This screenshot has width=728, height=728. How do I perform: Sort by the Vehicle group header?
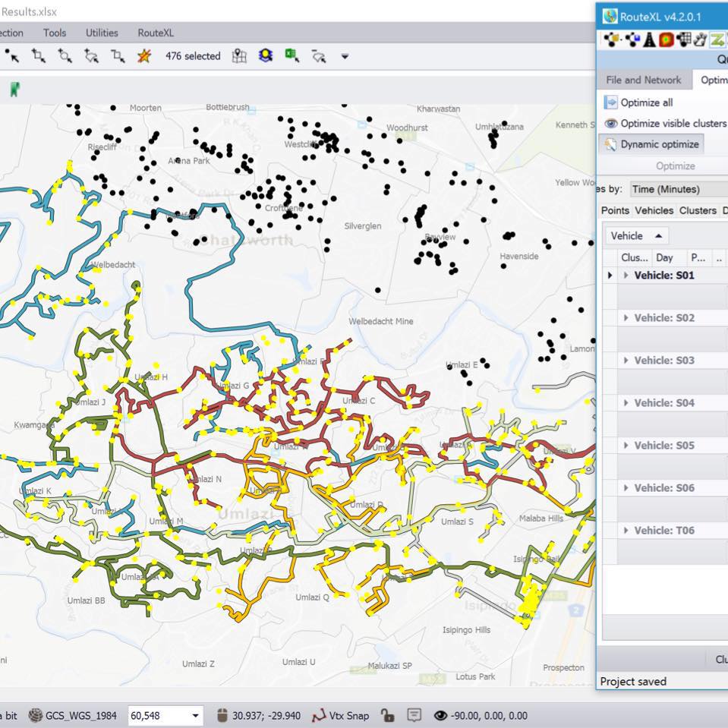pyautogui.click(x=637, y=236)
